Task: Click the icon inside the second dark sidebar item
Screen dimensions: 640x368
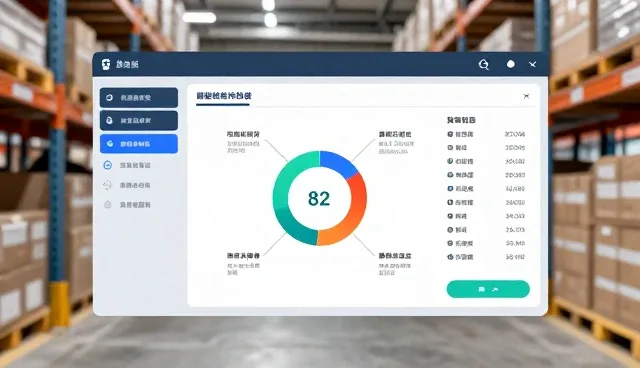Action: 109,120
